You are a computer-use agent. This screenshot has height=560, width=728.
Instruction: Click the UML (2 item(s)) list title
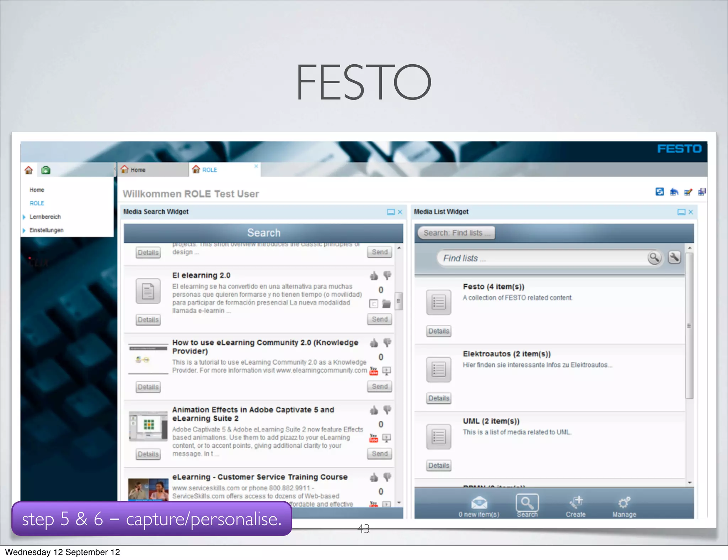pos(491,421)
